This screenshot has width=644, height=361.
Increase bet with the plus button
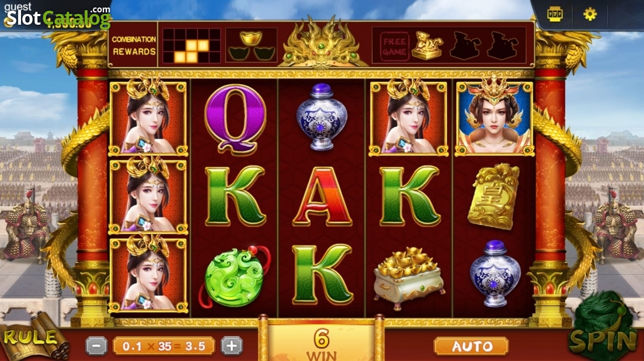tap(232, 346)
